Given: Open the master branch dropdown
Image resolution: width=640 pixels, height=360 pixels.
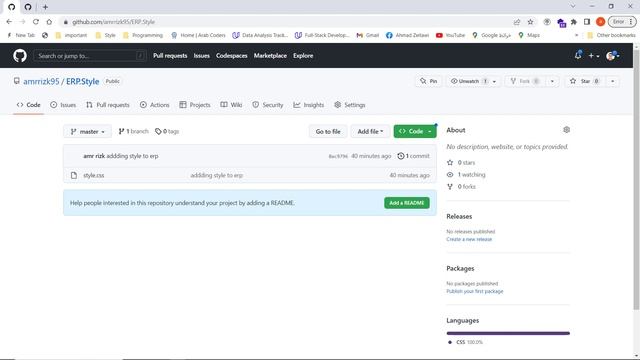Looking at the screenshot, I should [x=87, y=131].
